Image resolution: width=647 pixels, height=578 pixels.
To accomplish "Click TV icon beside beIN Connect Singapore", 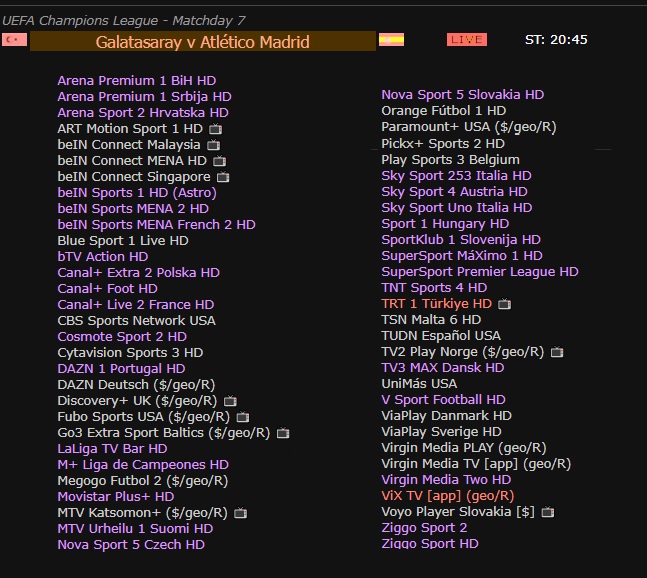I will 223,177.
